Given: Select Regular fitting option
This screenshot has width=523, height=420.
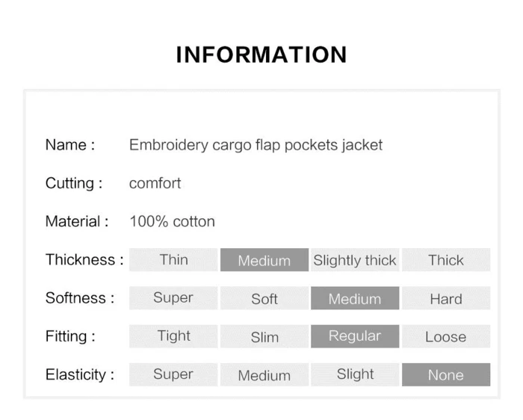Looking at the screenshot, I should [x=355, y=336].
